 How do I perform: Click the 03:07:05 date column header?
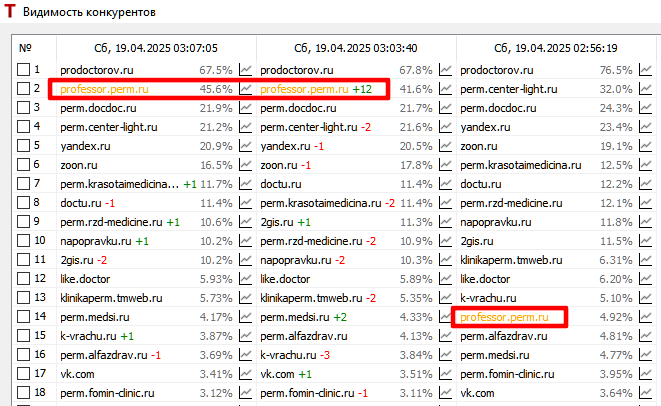(156, 48)
